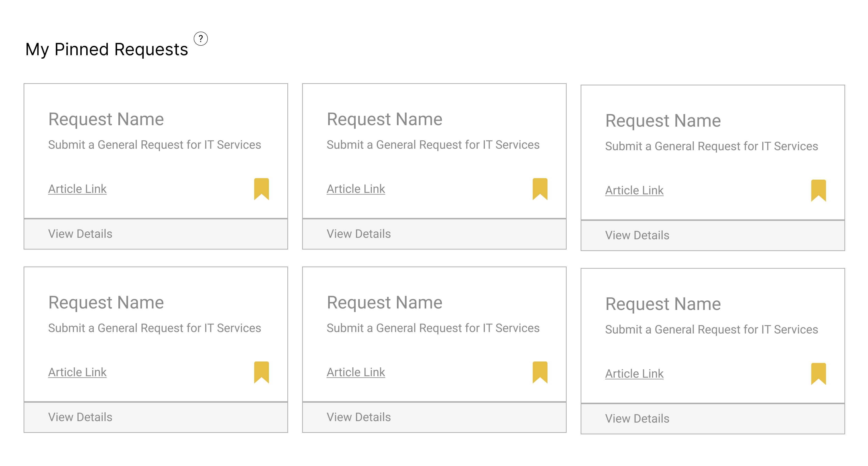Unpin the bottom-left request card bookmark

(x=262, y=372)
